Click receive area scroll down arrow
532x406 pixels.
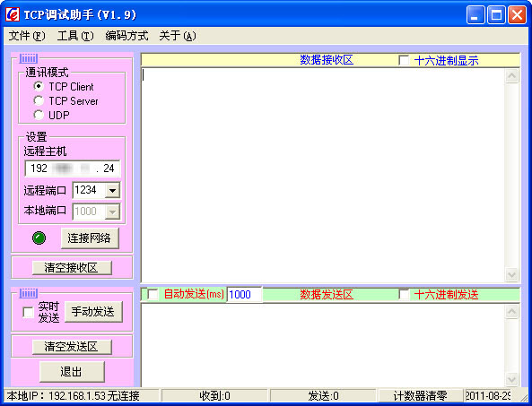coord(511,274)
